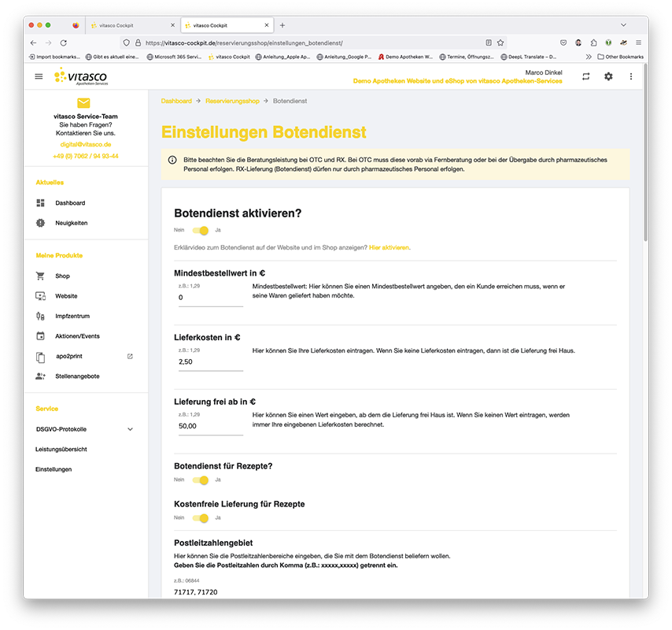This screenshot has width=672, height=630.
Task: Click the browser URL address bar
Action: coord(314,43)
